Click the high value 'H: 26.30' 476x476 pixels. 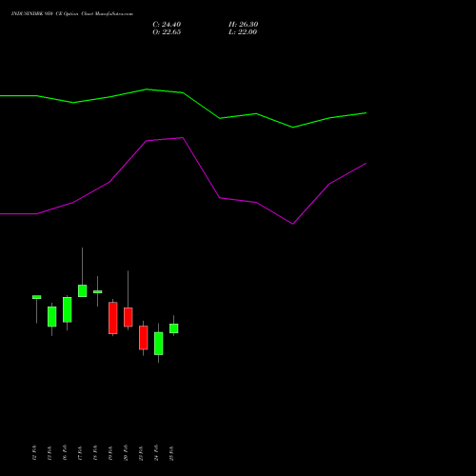tap(244, 25)
